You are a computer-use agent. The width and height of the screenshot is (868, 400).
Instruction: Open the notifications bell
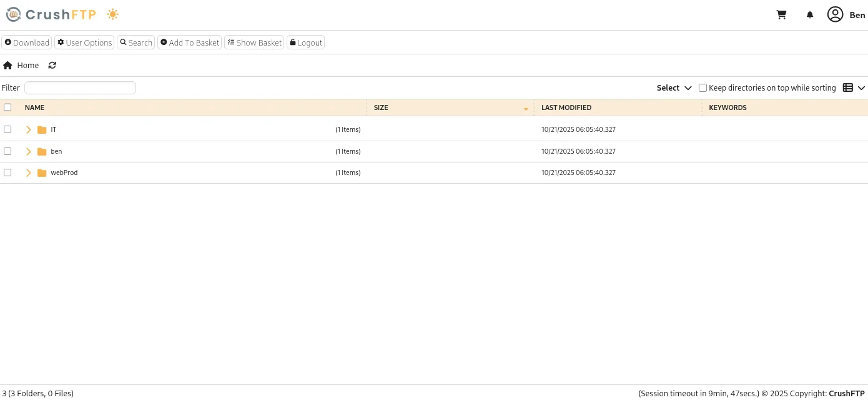pos(810,14)
